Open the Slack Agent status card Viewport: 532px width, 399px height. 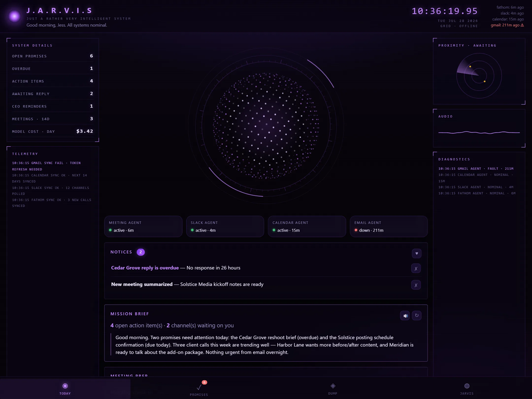click(225, 227)
